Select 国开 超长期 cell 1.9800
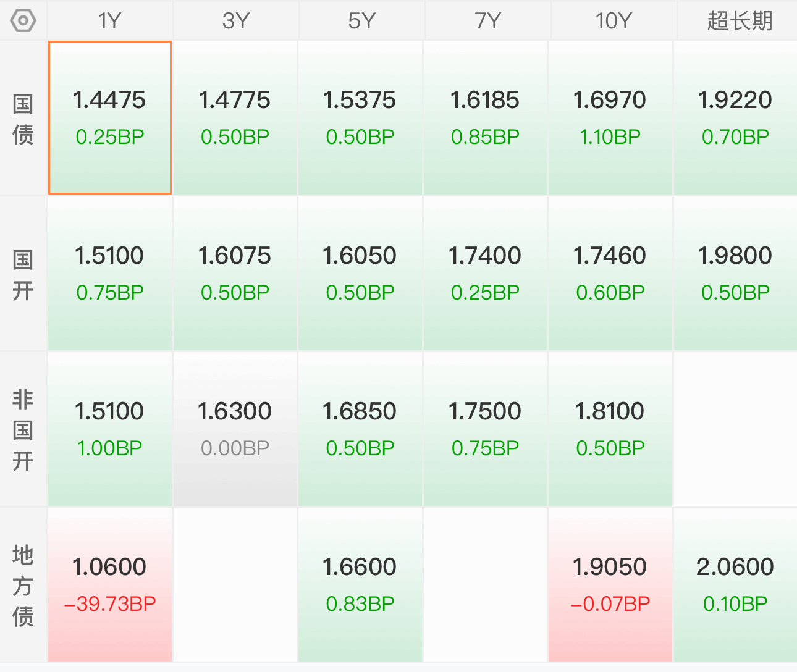This screenshot has width=797, height=672. 735,273
